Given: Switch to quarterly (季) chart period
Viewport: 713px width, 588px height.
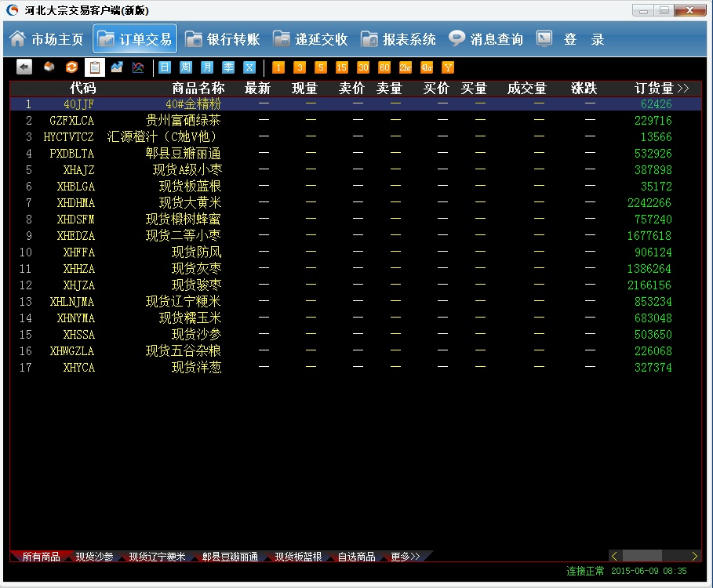Looking at the screenshot, I should 228,67.
